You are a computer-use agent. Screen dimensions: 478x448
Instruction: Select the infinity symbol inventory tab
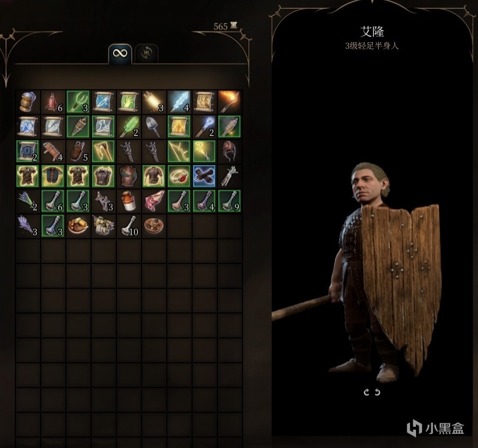(x=120, y=54)
